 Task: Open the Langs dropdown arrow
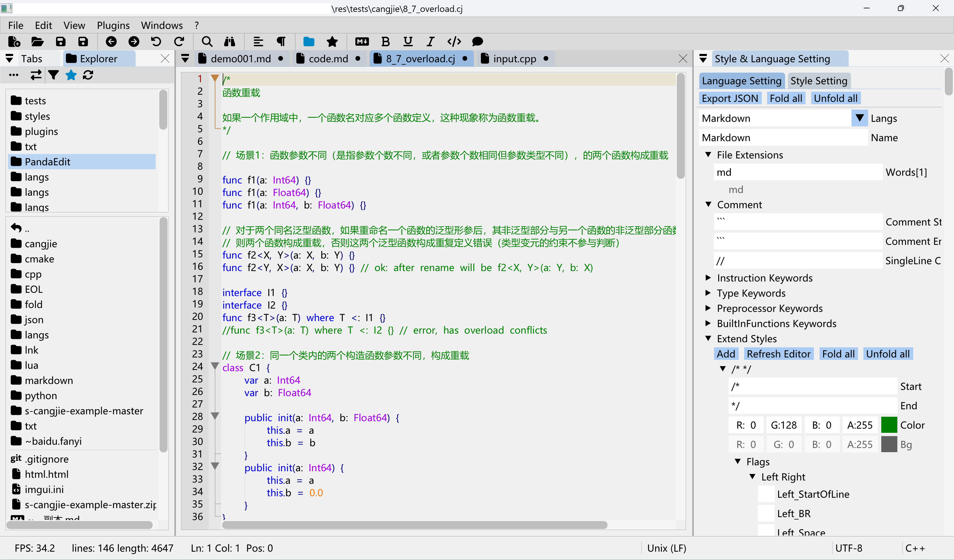(859, 118)
